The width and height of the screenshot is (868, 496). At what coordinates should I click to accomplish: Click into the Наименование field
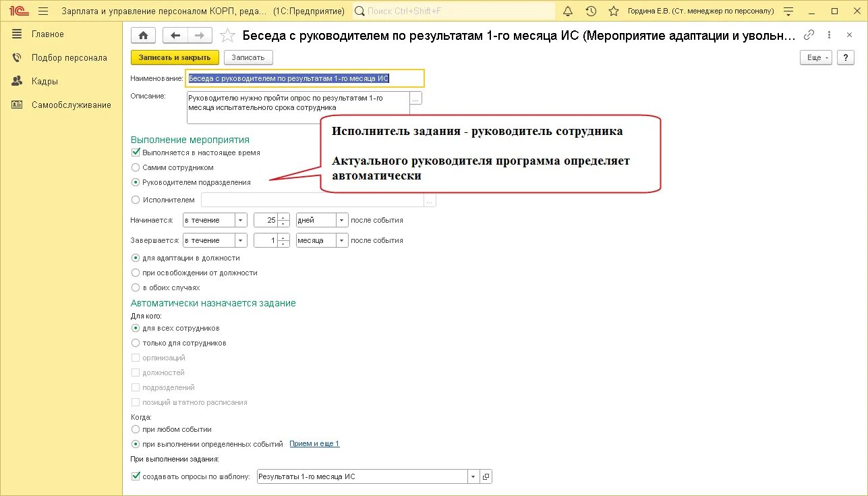(x=306, y=79)
